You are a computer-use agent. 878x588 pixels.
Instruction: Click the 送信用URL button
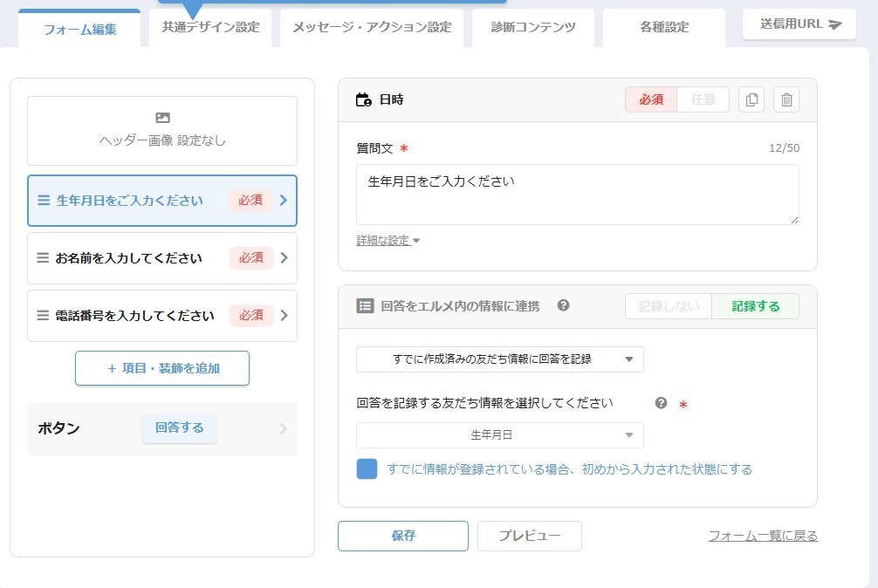click(x=799, y=24)
